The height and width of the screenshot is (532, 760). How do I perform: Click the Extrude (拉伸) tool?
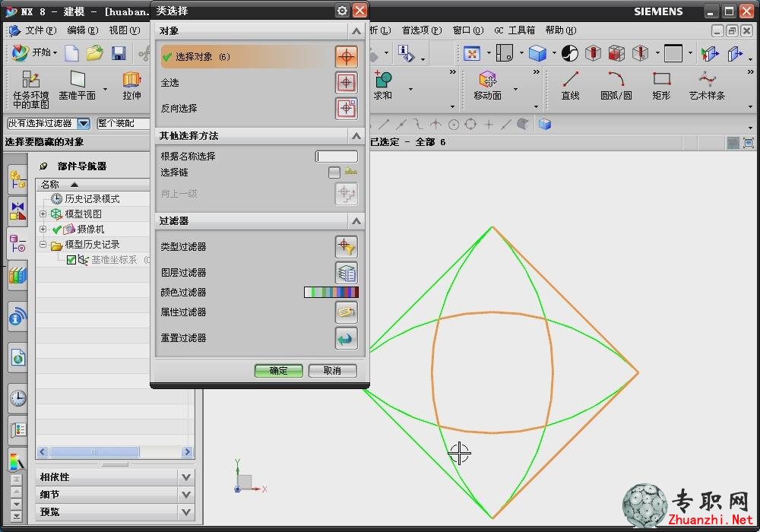pos(131,85)
